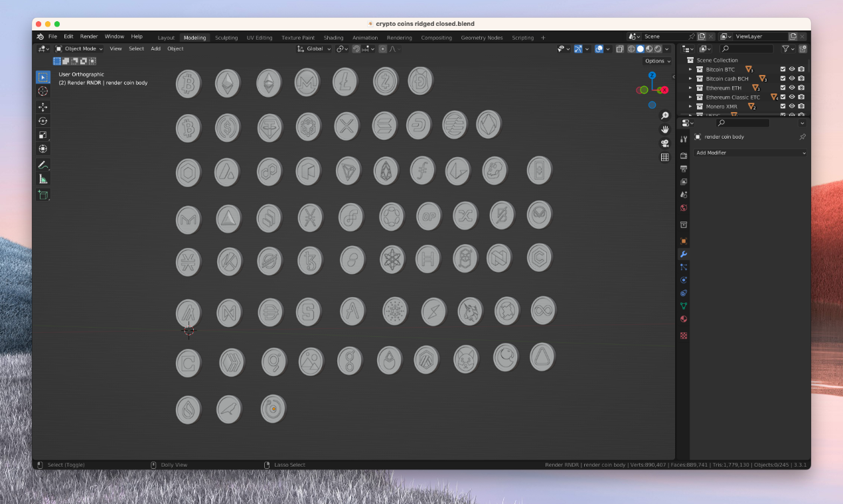843x504 pixels.
Task: Hide Bitcoin BTC collection with eye icon
Action: (x=792, y=69)
